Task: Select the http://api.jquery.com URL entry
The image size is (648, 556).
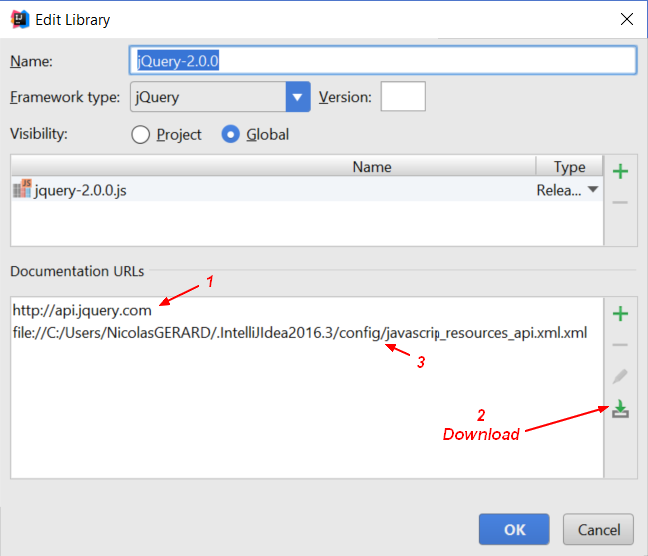Action: click(82, 310)
